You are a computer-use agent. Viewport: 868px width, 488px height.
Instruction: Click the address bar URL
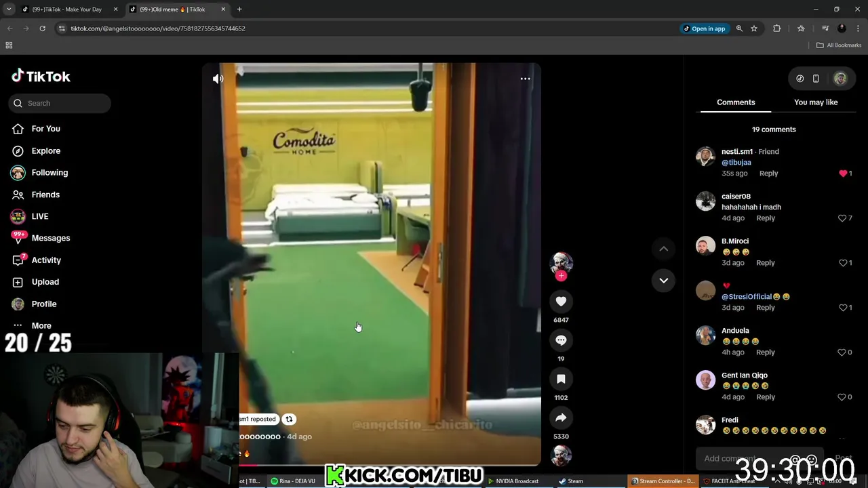coord(158,28)
